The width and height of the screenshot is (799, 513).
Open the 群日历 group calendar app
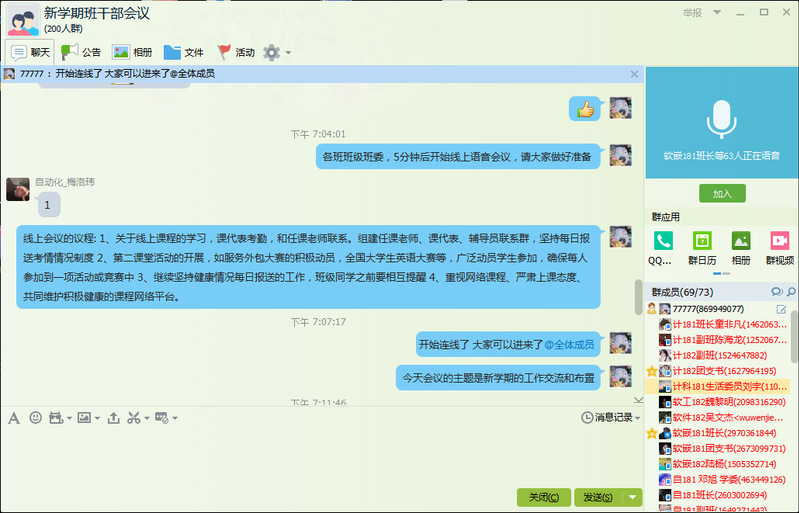[x=703, y=247]
